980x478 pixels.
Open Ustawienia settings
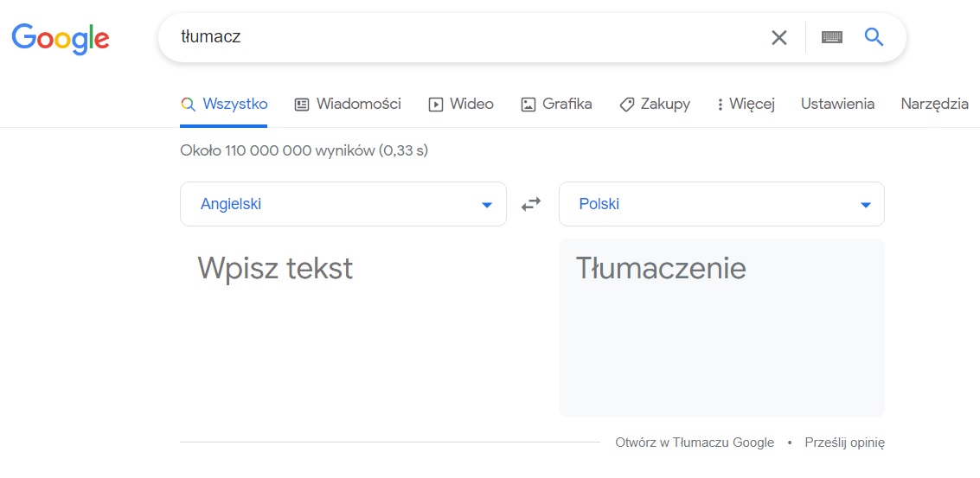[x=837, y=105]
